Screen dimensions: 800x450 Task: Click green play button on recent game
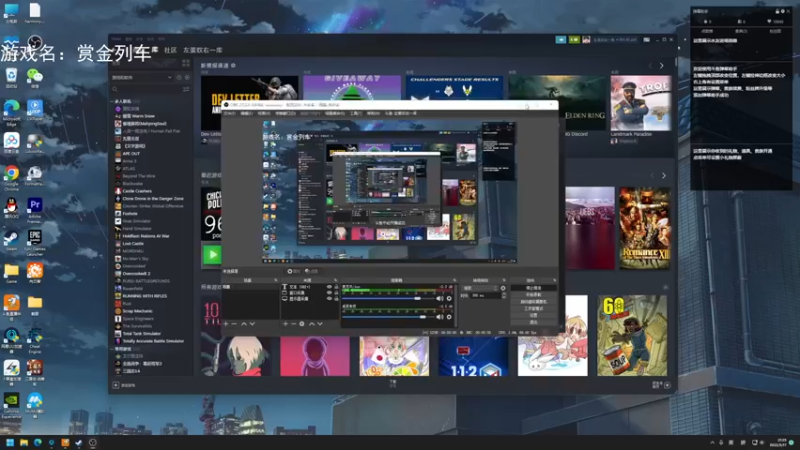[212, 255]
